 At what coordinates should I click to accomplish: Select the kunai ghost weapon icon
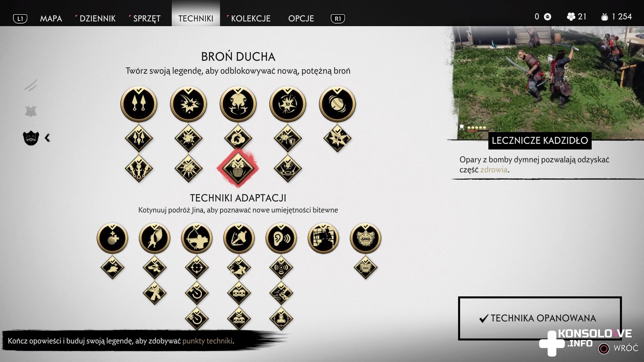point(139,104)
